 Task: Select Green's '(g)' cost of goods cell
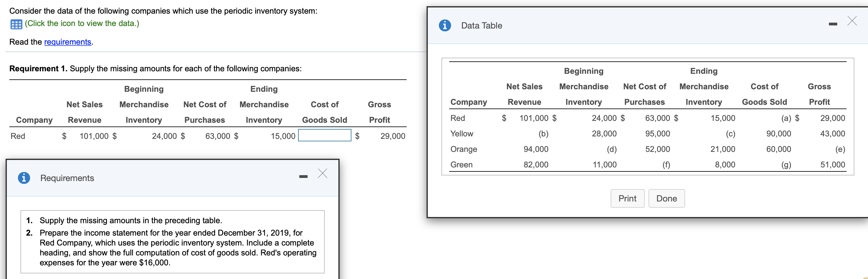tap(786, 165)
